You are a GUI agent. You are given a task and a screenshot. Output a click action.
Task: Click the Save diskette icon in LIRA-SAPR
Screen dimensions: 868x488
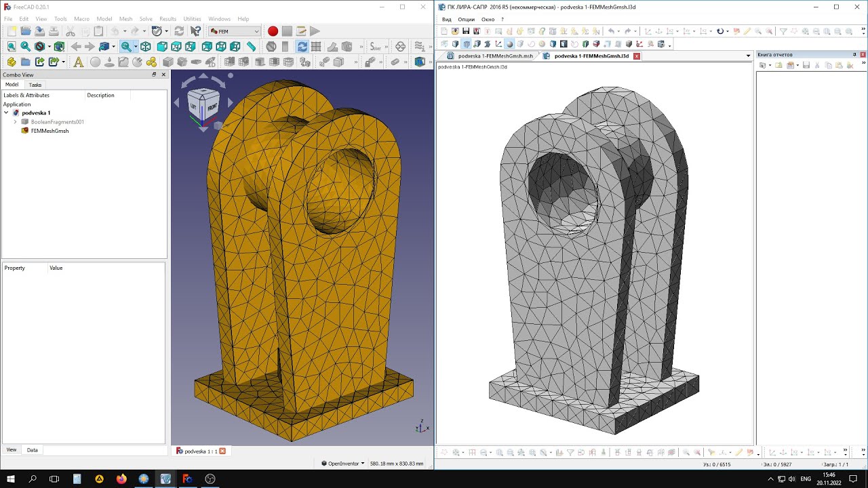pos(466,31)
